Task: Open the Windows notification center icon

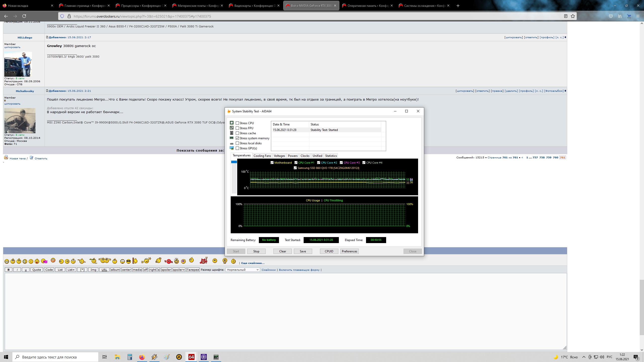Action: pos(636,357)
